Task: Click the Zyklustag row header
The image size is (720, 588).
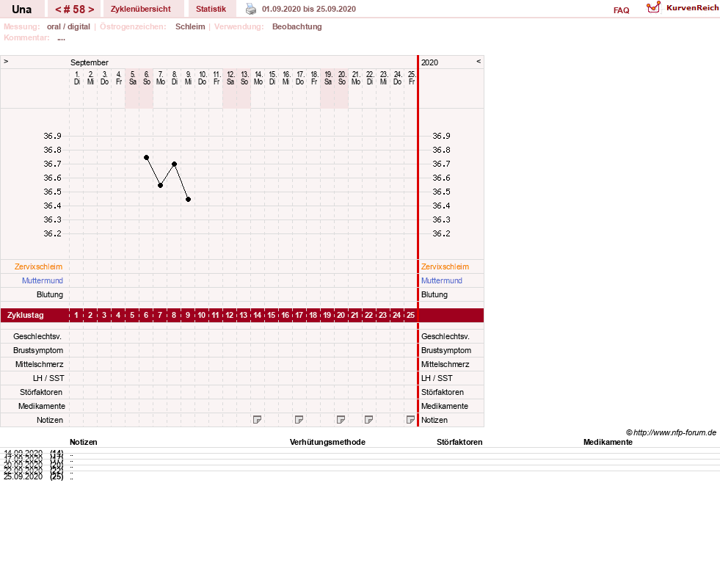Action: (x=25, y=315)
